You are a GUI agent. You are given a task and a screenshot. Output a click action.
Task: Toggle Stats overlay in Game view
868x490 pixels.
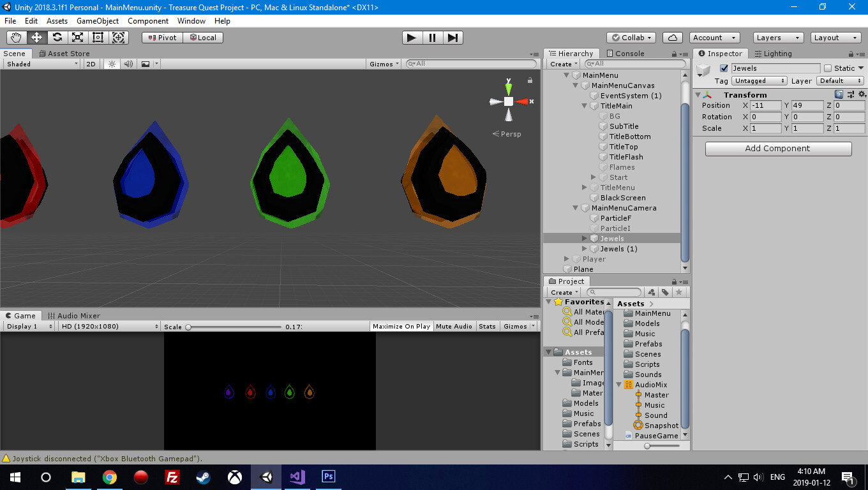point(488,326)
